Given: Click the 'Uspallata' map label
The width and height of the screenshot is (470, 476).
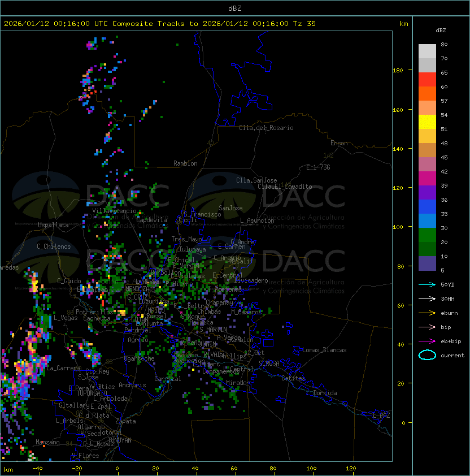Looking at the screenshot, I should coord(53,225).
